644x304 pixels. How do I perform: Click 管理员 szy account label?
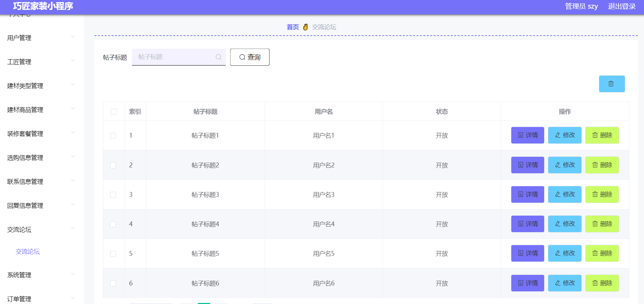click(x=581, y=6)
